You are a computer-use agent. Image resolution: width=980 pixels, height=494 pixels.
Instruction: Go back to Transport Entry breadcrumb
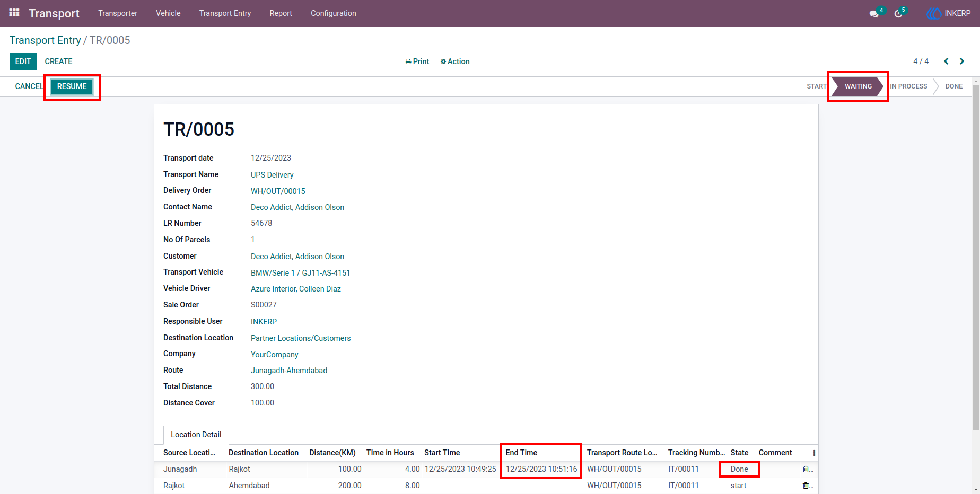click(45, 40)
